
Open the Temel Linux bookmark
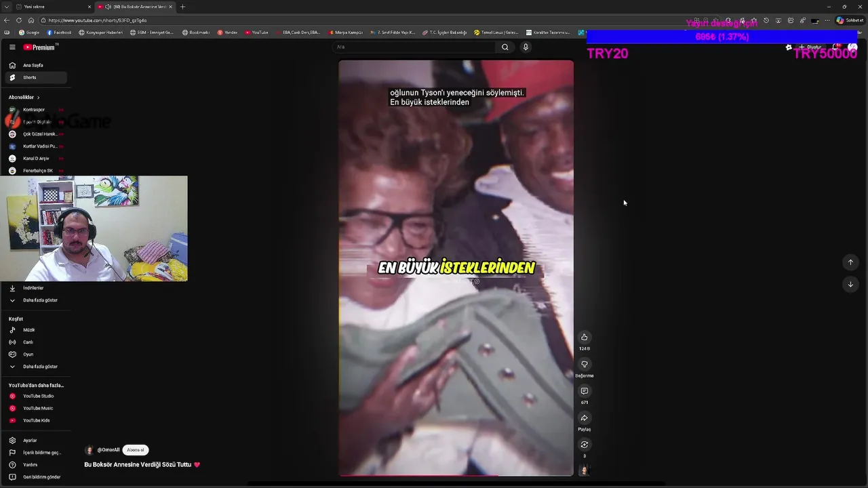(x=496, y=33)
